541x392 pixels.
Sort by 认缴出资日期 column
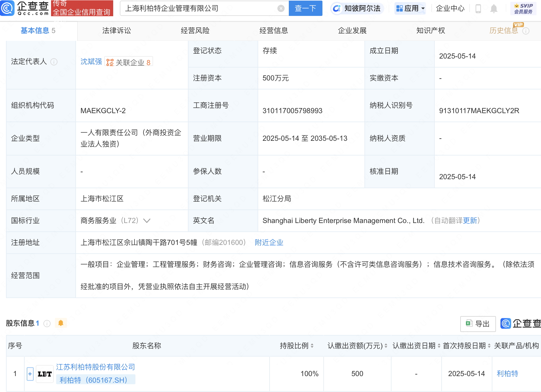coord(439,346)
